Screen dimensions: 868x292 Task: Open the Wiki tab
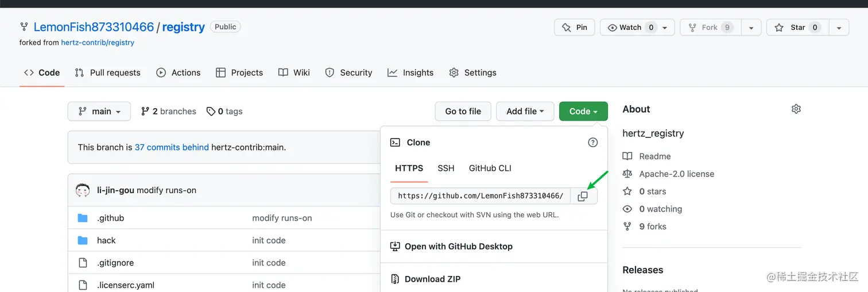click(x=294, y=72)
